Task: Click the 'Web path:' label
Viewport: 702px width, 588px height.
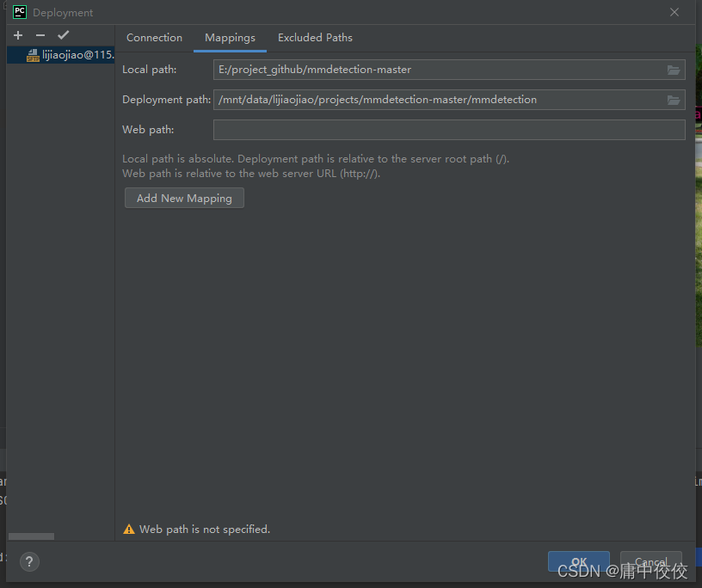Action: pos(148,129)
